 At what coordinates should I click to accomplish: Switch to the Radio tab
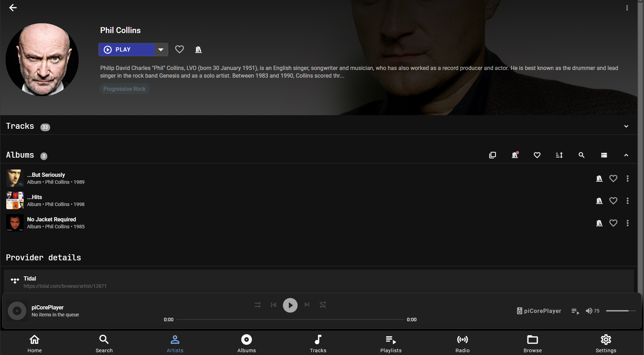(x=462, y=343)
